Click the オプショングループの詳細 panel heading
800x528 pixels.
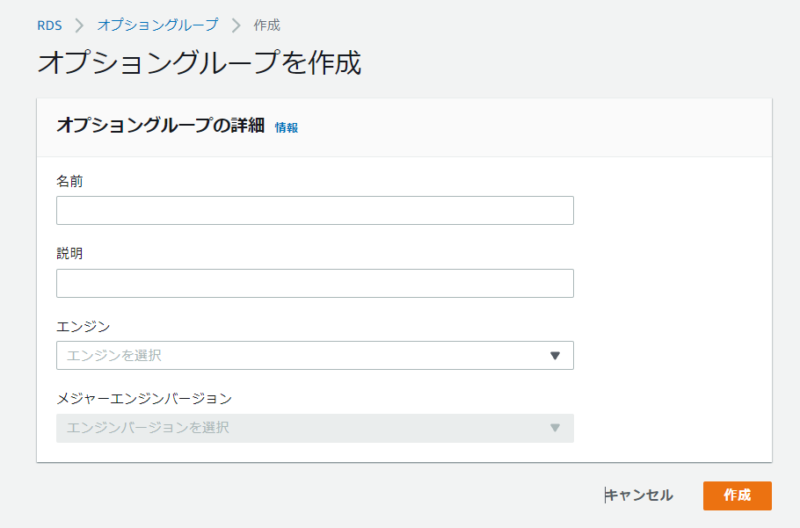coord(160,125)
